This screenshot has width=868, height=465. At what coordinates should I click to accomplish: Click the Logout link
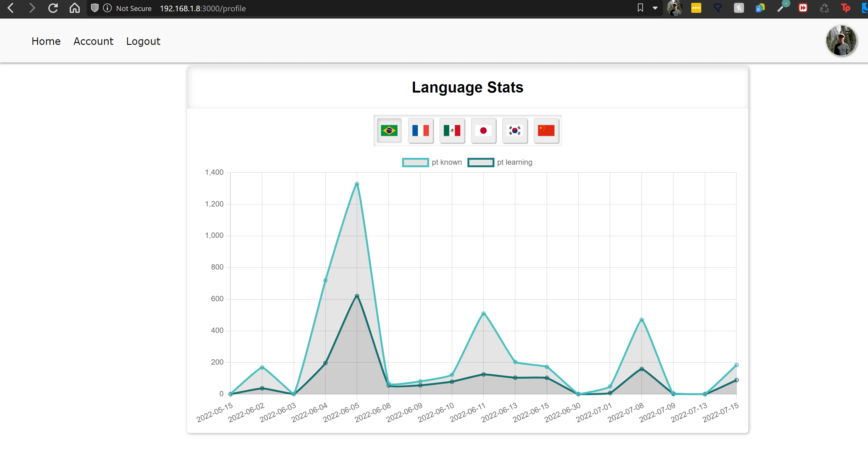click(143, 41)
